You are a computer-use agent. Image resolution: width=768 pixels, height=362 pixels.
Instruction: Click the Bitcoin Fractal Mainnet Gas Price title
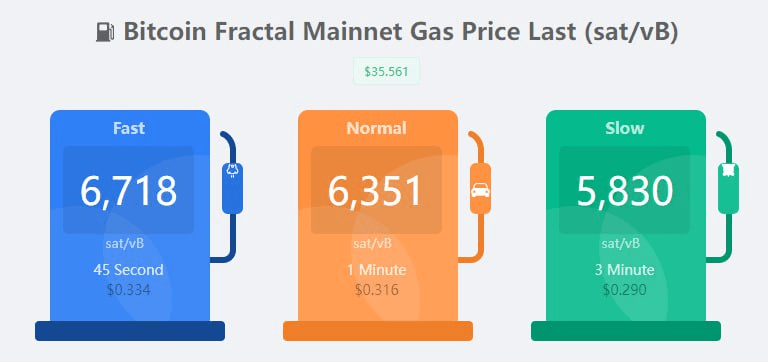coord(401,32)
